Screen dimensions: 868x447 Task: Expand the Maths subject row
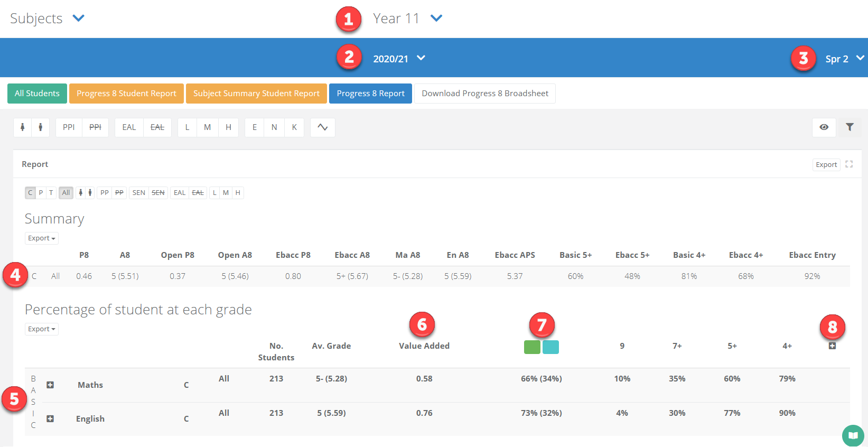[x=50, y=385]
